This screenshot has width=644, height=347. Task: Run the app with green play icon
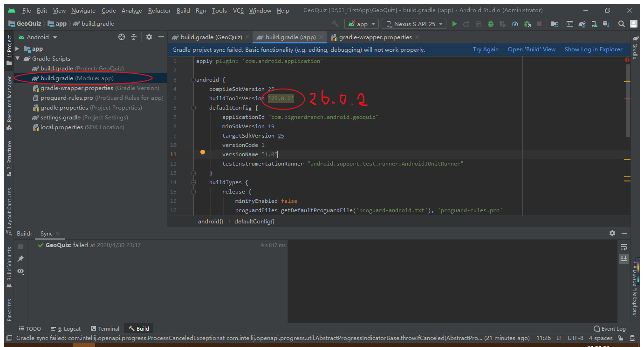pos(454,24)
